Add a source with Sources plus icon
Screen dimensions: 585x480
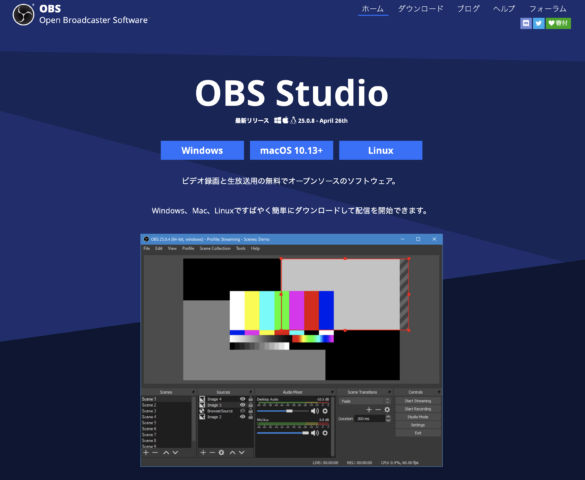[x=203, y=452]
